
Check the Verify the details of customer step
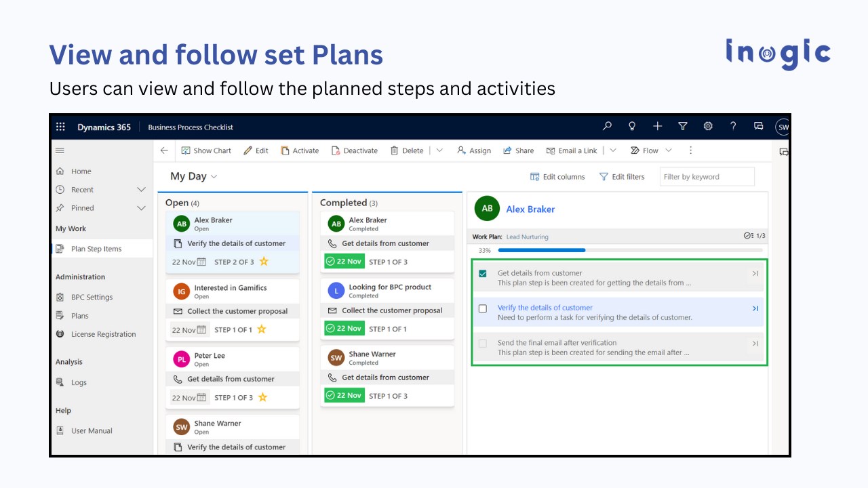[x=483, y=308]
